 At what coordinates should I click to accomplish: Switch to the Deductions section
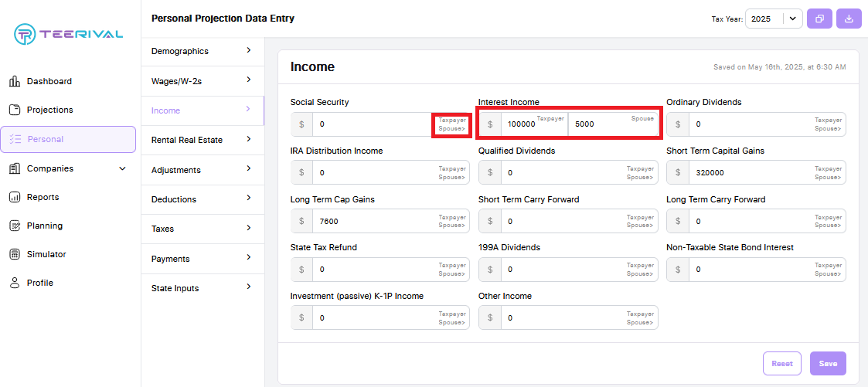coord(203,199)
